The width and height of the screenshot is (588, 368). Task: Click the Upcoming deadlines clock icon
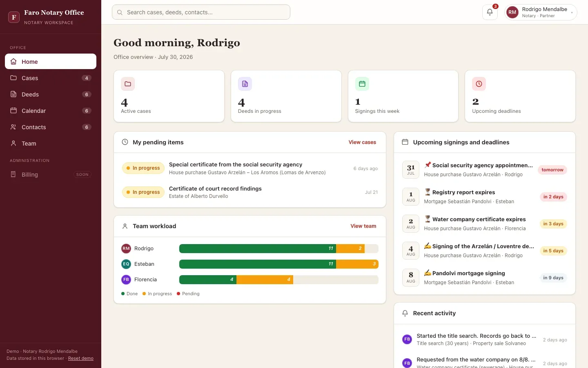click(479, 84)
